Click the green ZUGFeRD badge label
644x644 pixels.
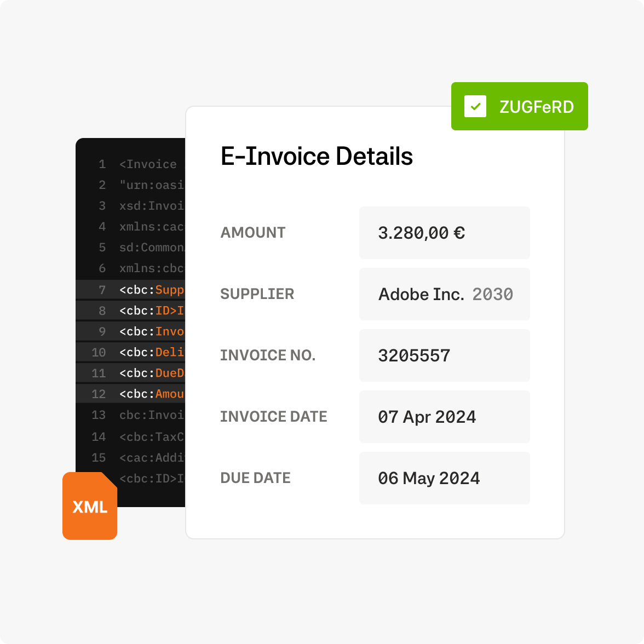[x=536, y=107]
